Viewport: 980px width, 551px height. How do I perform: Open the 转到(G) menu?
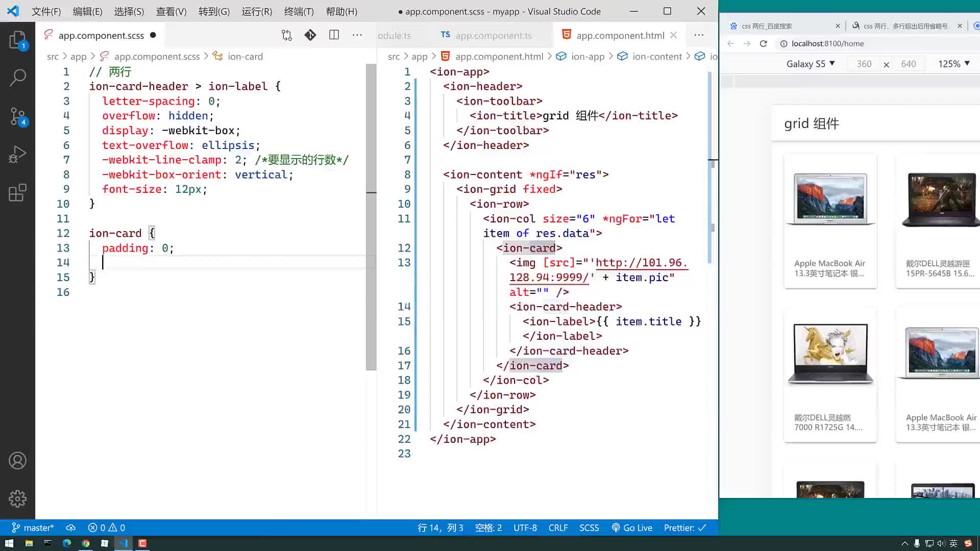click(x=214, y=11)
